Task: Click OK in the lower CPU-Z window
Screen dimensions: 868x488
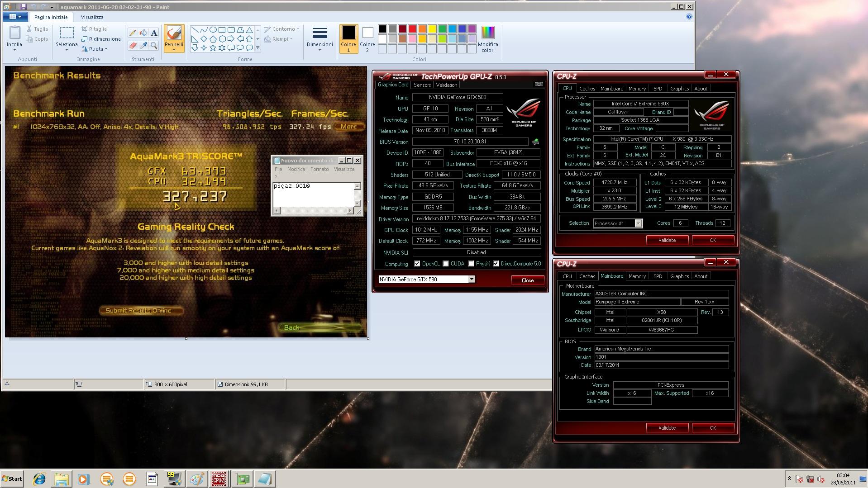Action: click(x=713, y=428)
